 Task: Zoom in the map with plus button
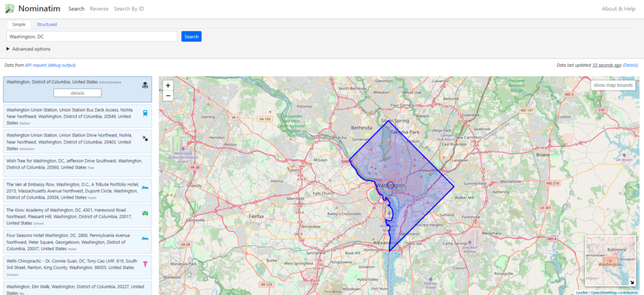coord(168,86)
